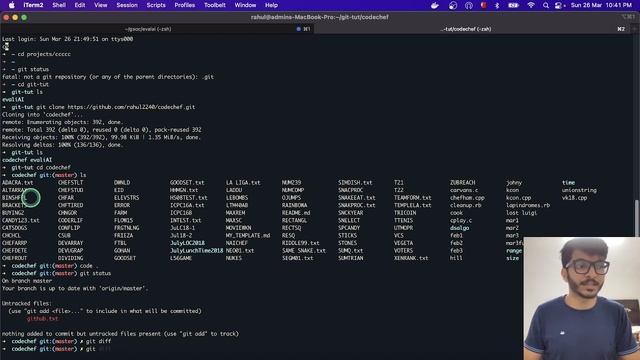This screenshot has height=360, width=640.
Task: Click the presenter webcam video overlay
Action: (582, 298)
